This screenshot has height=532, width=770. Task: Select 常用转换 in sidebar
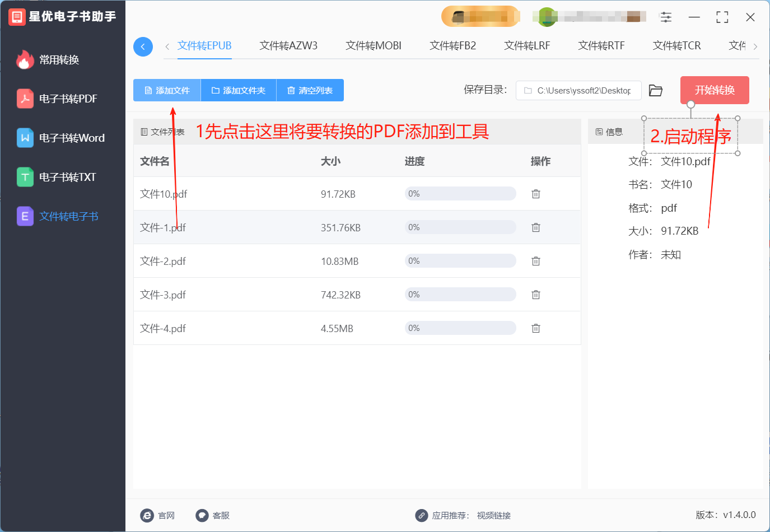point(59,59)
